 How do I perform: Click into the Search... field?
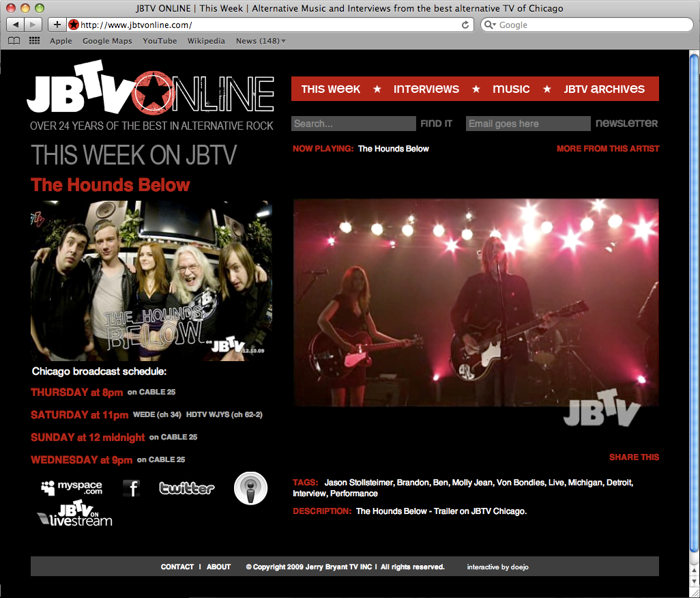[353, 124]
